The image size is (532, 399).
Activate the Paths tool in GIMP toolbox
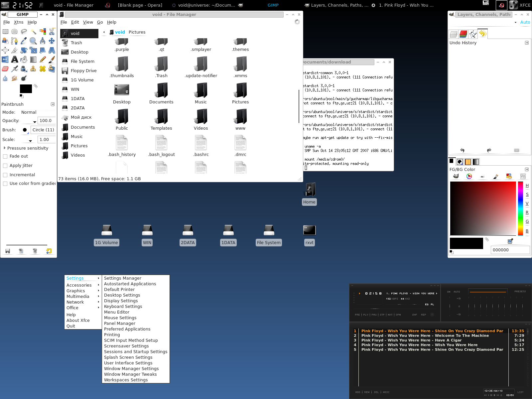pos(15,41)
